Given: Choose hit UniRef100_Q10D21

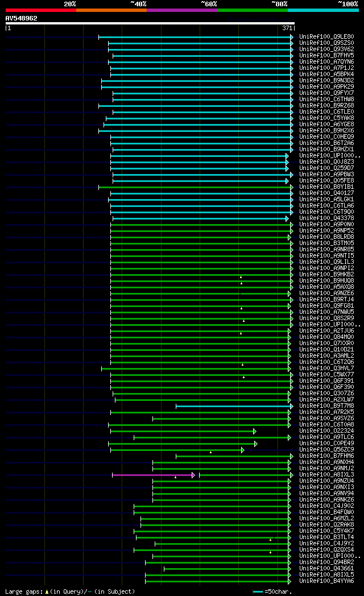Looking at the screenshot, I should (x=326, y=349).
